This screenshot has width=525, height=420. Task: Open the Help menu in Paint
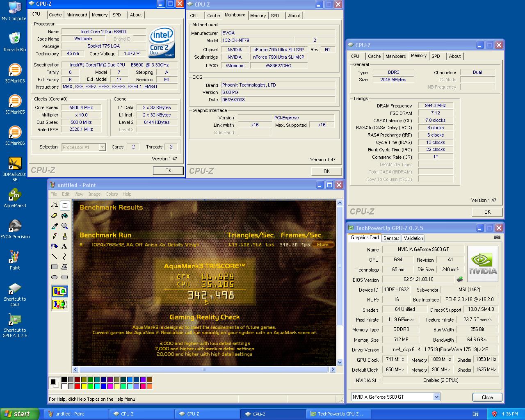point(127,194)
